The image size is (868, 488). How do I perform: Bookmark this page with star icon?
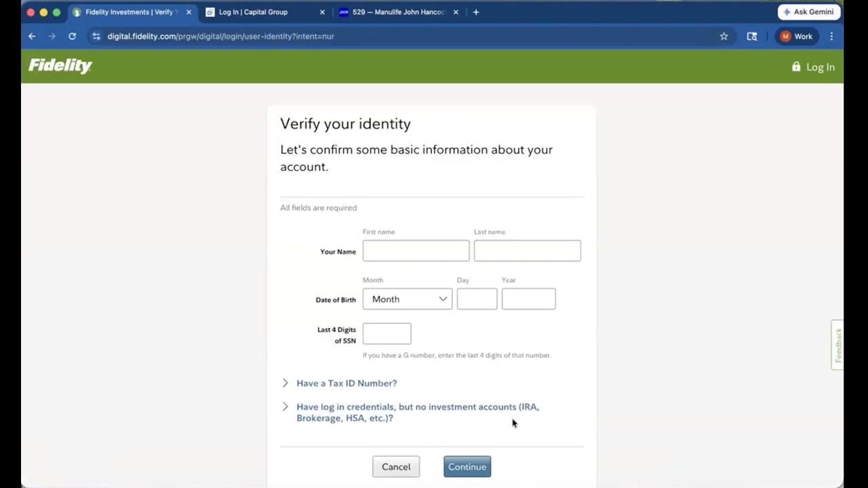point(724,36)
